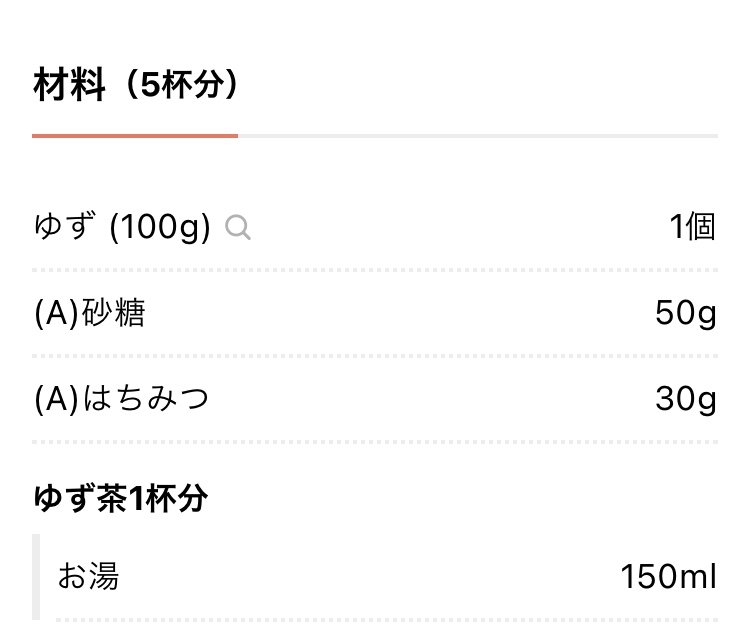Click the magnifier icon beside ゆず (100g)

[x=238, y=227]
